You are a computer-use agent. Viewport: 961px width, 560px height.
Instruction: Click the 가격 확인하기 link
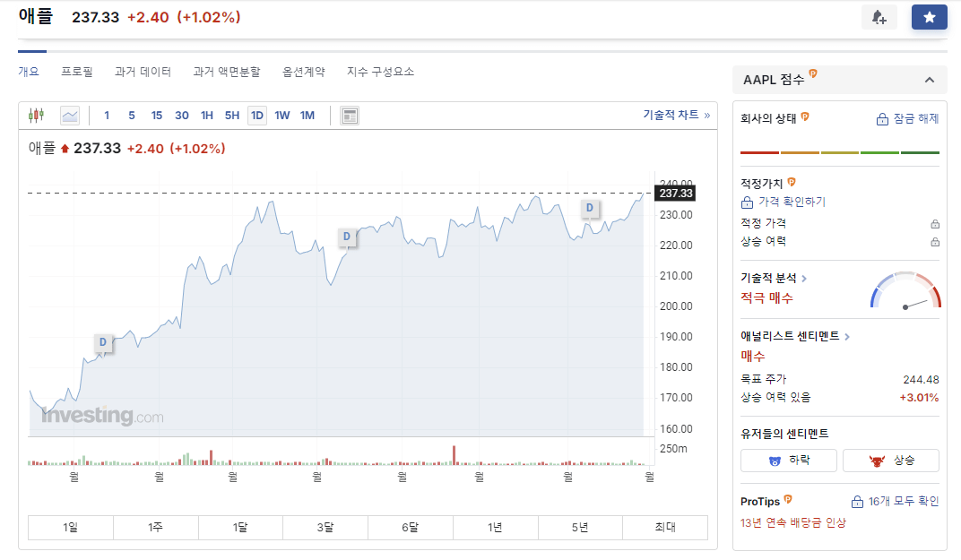click(x=793, y=202)
